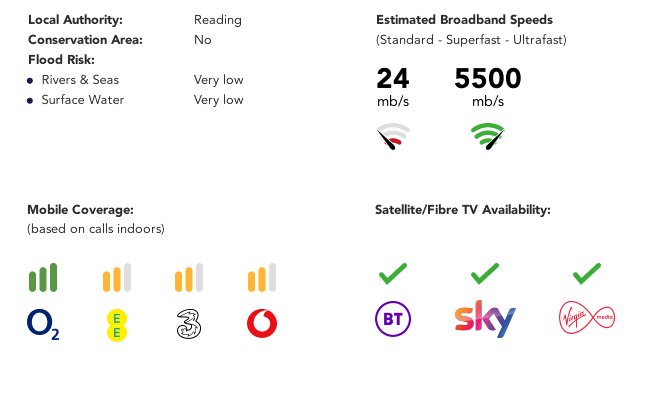
Task: Click the Virgin Media logo
Action: (x=587, y=317)
